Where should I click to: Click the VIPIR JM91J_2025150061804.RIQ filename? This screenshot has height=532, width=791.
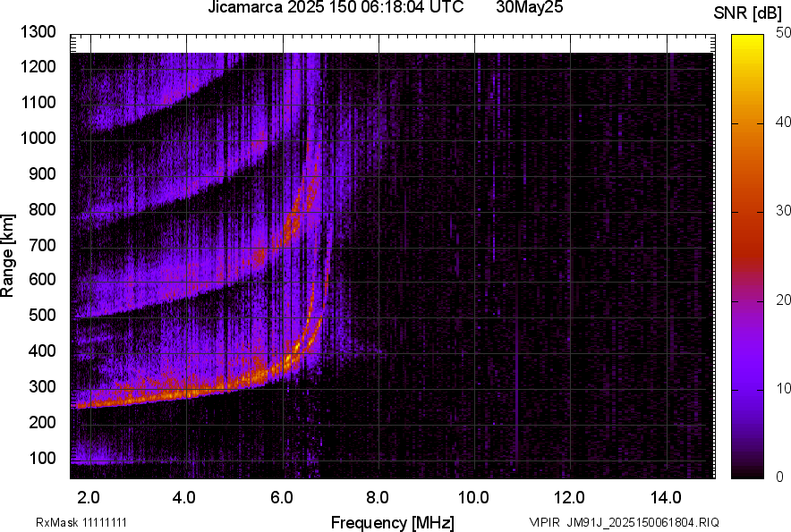click(624, 522)
